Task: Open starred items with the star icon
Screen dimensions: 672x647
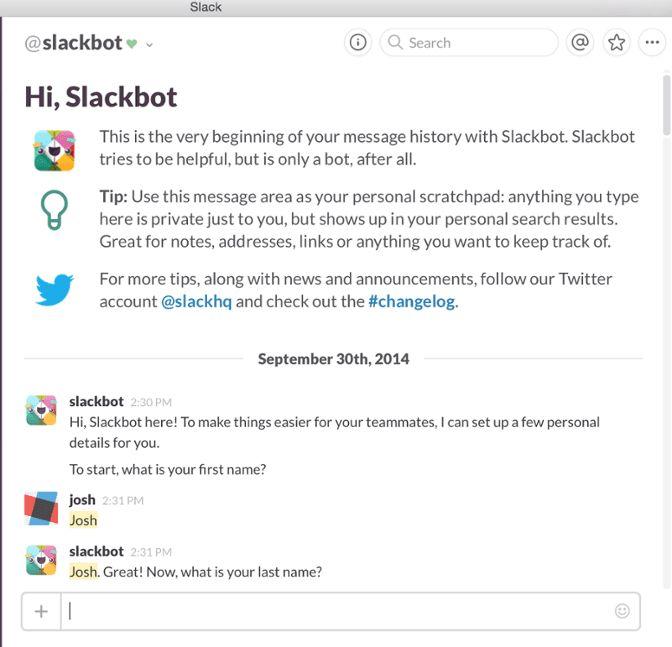Action: [616, 42]
